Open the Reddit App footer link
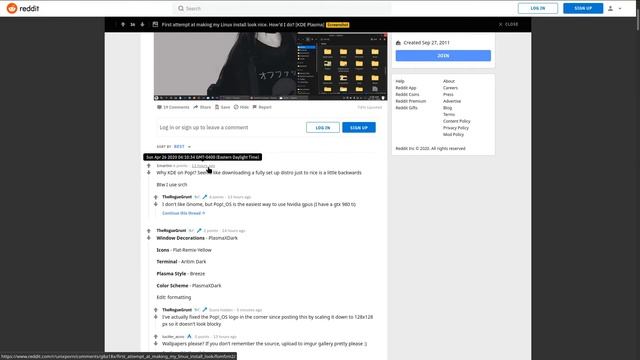 click(406, 88)
